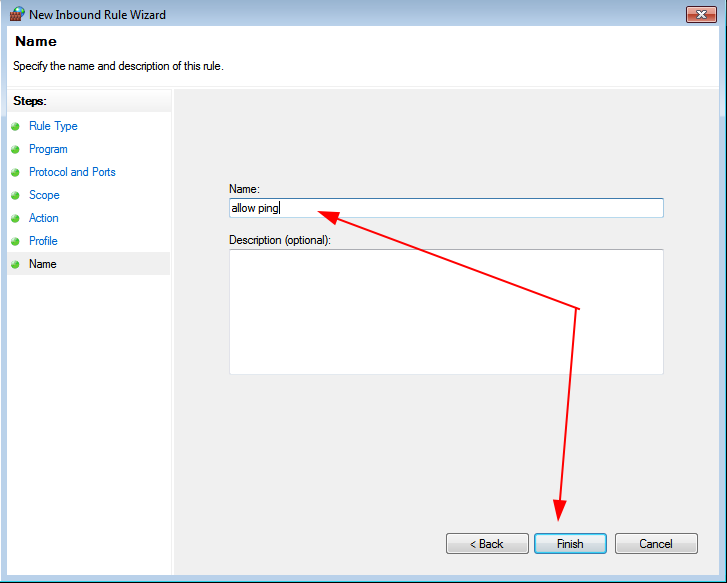The width and height of the screenshot is (727, 583).
Task: Open Protocol and Ports step
Action: pyautogui.click(x=72, y=172)
